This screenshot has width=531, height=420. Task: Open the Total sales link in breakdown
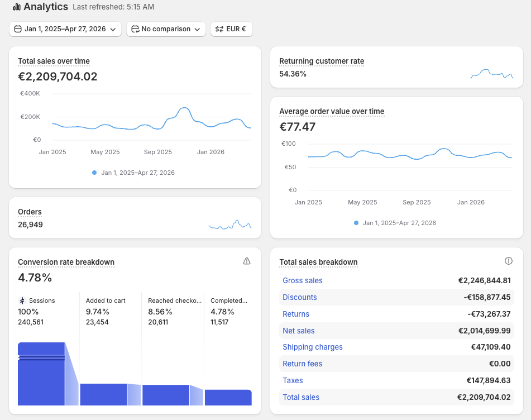(x=301, y=397)
